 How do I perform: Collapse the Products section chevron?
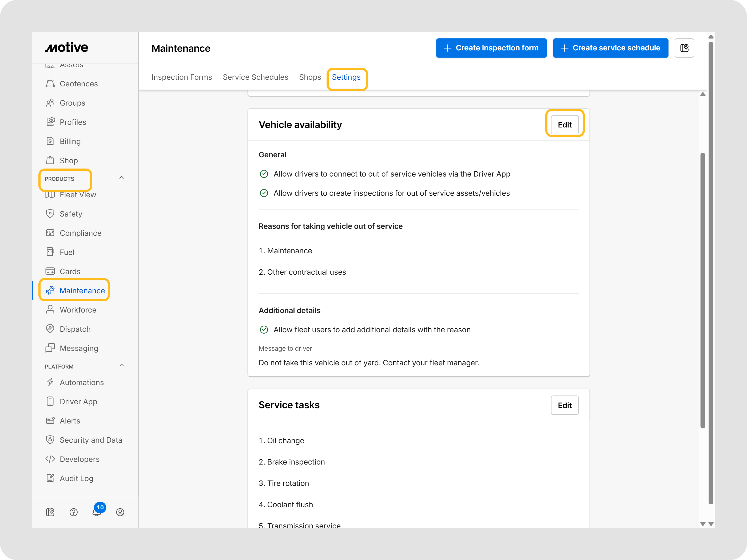pyautogui.click(x=122, y=178)
